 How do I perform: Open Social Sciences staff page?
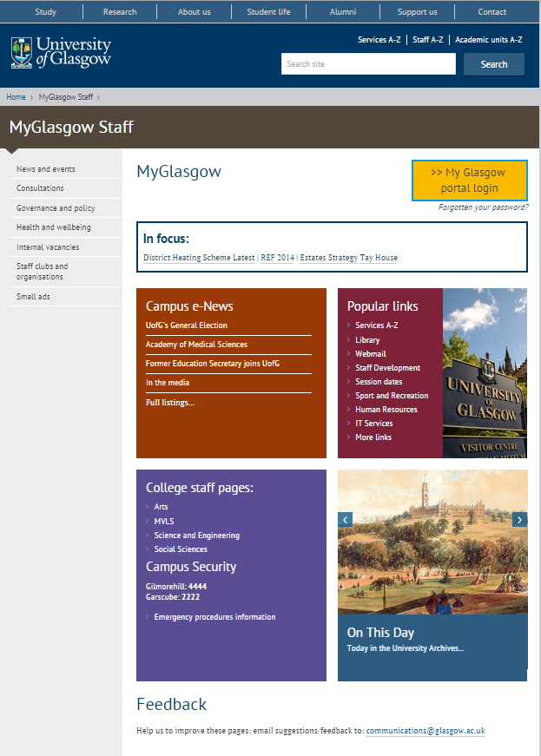[181, 549]
